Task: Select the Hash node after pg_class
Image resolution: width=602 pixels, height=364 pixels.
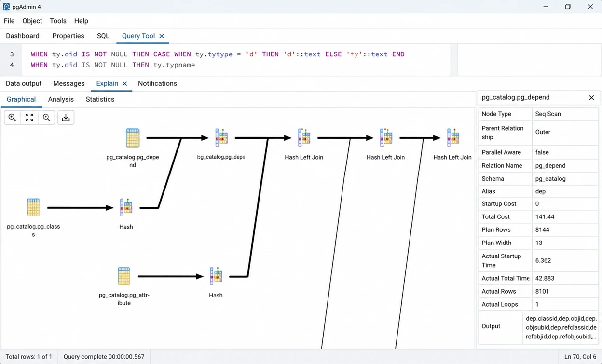Action: tap(126, 208)
